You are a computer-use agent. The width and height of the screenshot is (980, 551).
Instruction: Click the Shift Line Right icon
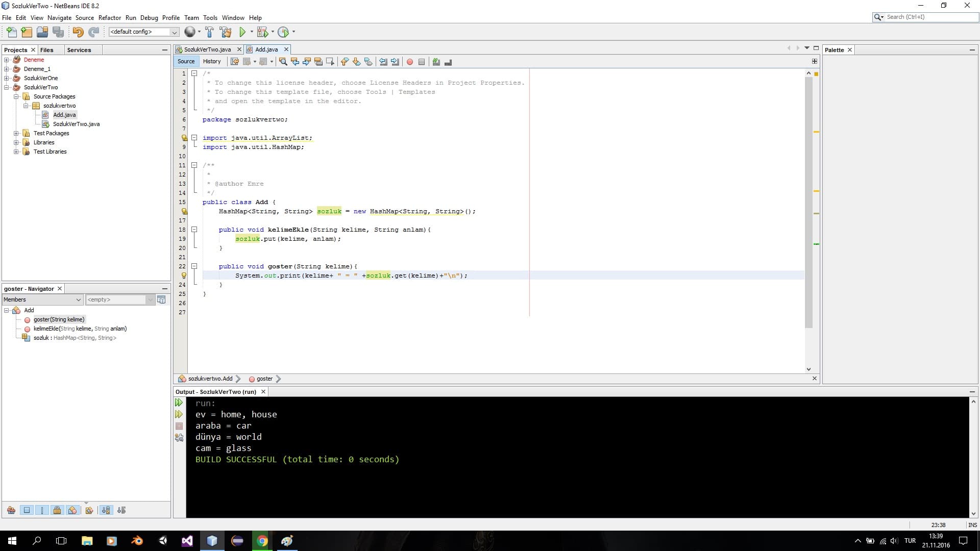pyautogui.click(x=395, y=62)
